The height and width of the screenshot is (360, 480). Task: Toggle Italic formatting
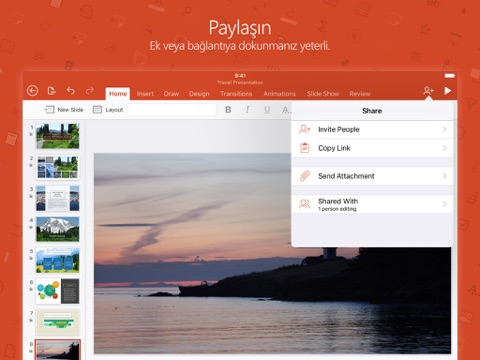(247, 110)
